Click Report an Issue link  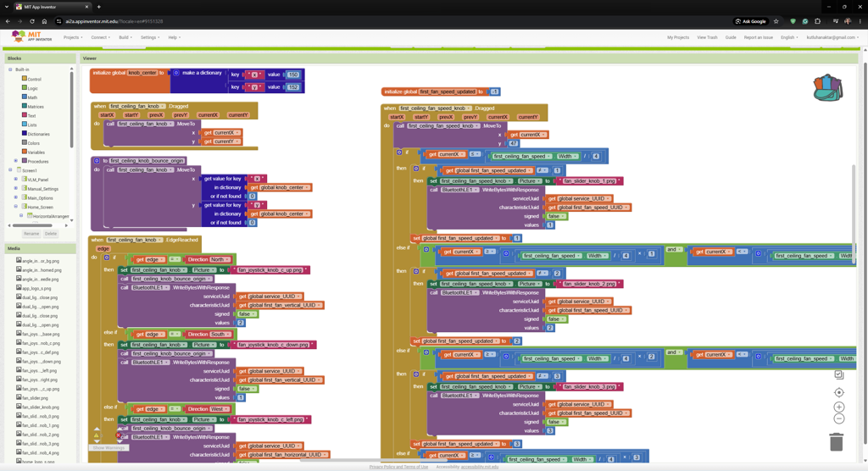[x=759, y=37]
